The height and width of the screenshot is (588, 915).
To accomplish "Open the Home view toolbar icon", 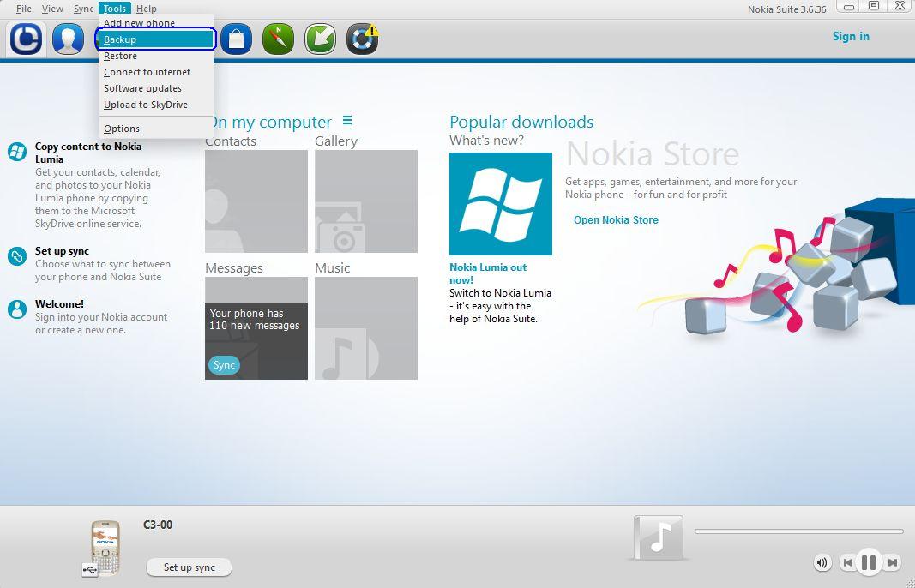I will [x=27, y=39].
